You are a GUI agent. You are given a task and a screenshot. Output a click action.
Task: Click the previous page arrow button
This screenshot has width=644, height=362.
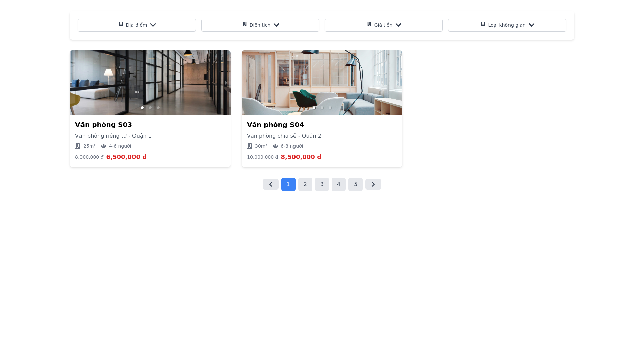[x=270, y=184]
